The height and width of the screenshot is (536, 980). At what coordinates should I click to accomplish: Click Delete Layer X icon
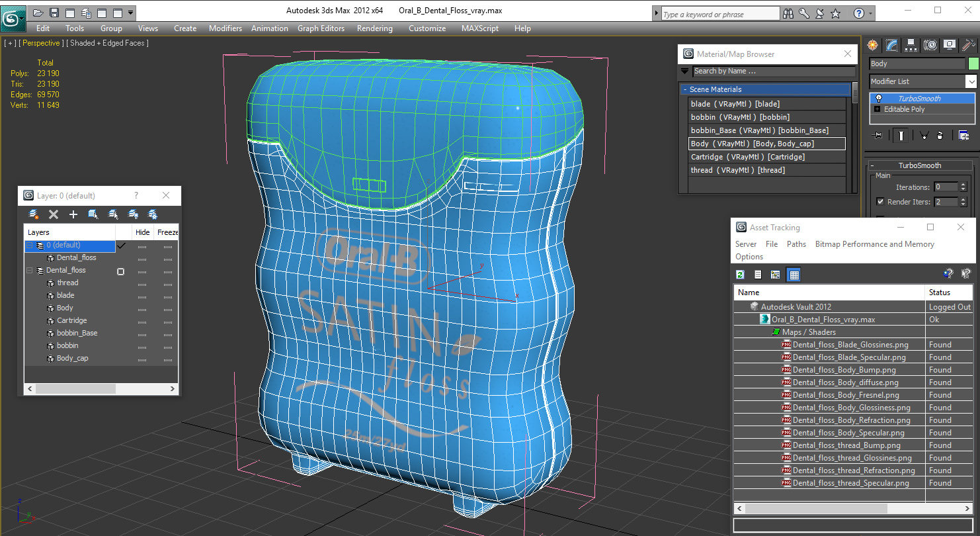click(x=54, y=214)
